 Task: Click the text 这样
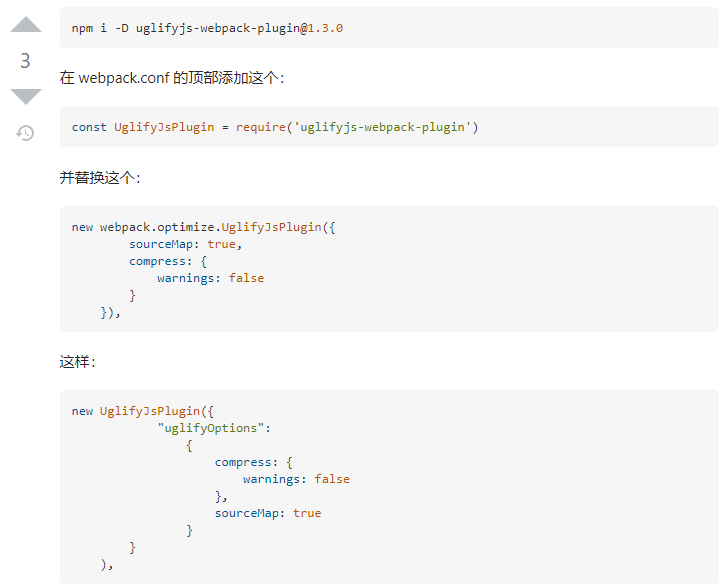[77, 361]
